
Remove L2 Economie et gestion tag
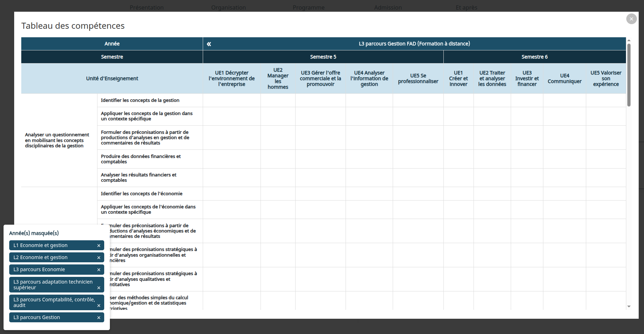tap(99, 258)
